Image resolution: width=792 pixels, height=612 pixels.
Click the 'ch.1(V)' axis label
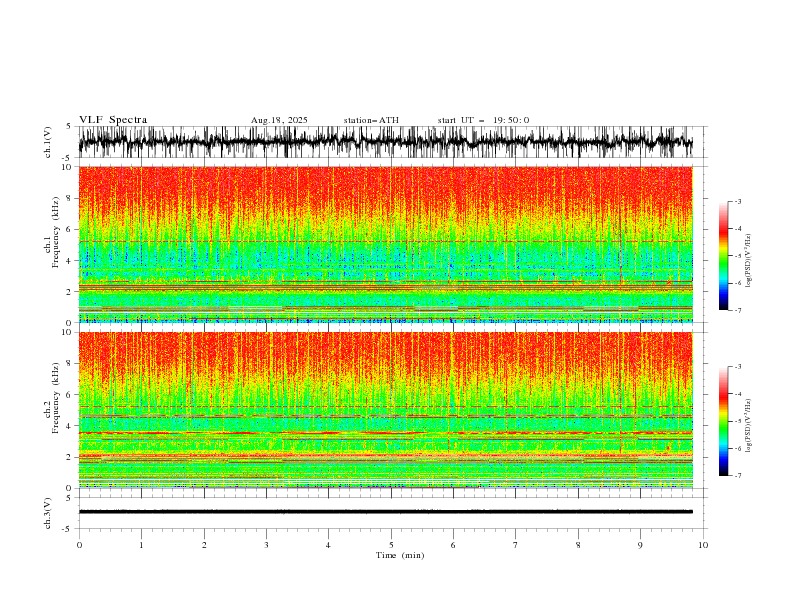48,142
